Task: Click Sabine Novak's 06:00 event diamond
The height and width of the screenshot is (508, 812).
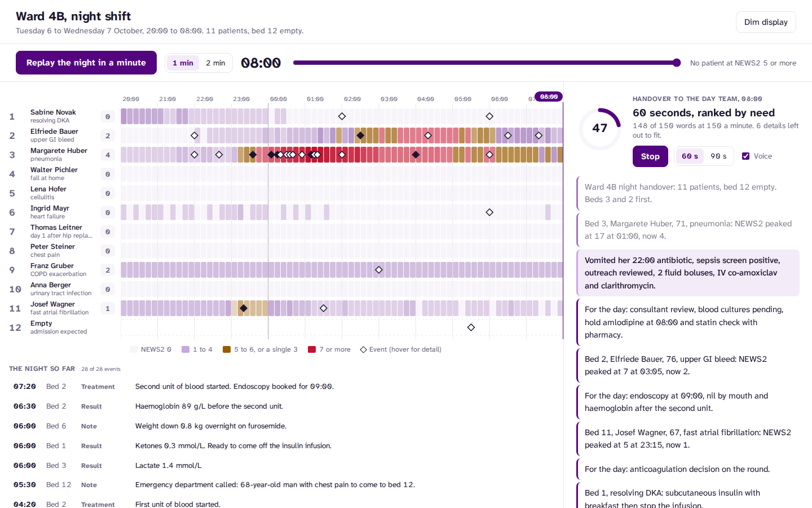Action: [x=489, y=116]
